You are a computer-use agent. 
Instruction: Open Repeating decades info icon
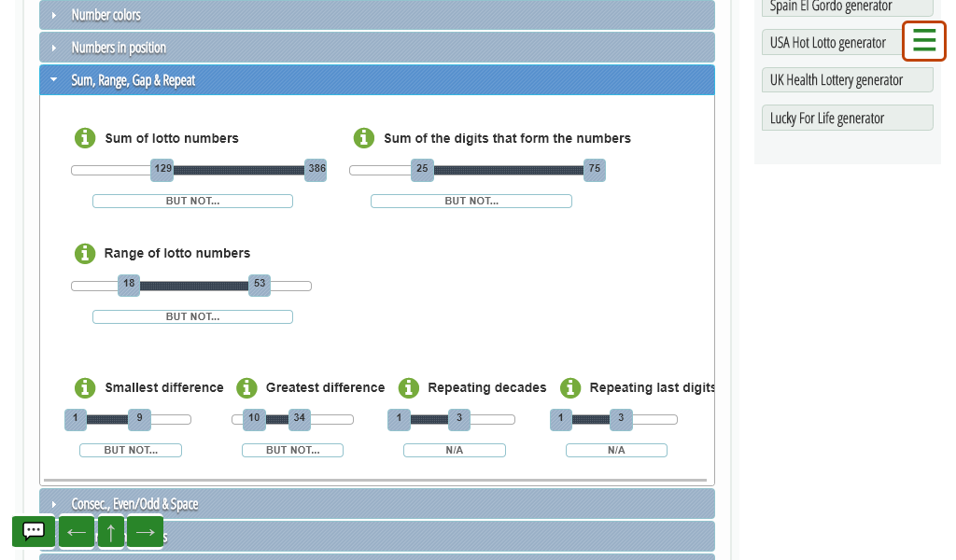pyautogui.click(x=409, y=387)
